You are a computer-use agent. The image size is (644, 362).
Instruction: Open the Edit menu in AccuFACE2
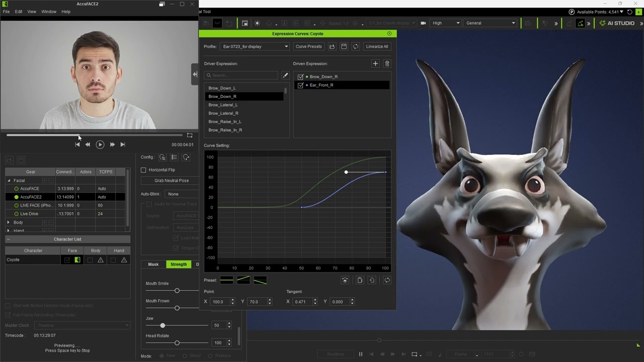tap(19, 12)
